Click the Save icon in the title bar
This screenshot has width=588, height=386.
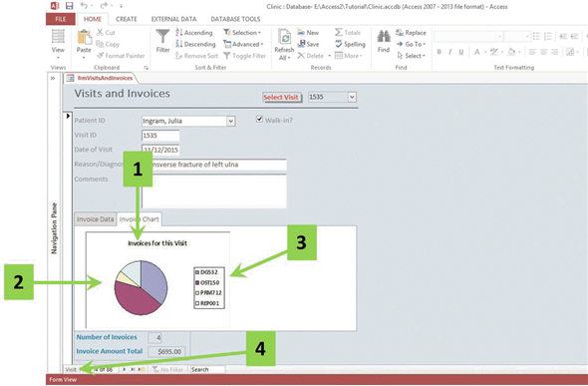pos(69,6)
